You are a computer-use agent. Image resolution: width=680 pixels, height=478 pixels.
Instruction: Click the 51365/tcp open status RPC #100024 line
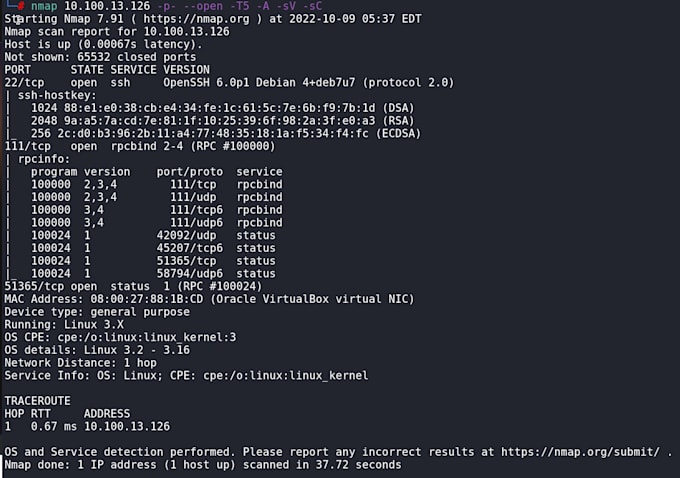click(131, 286)
